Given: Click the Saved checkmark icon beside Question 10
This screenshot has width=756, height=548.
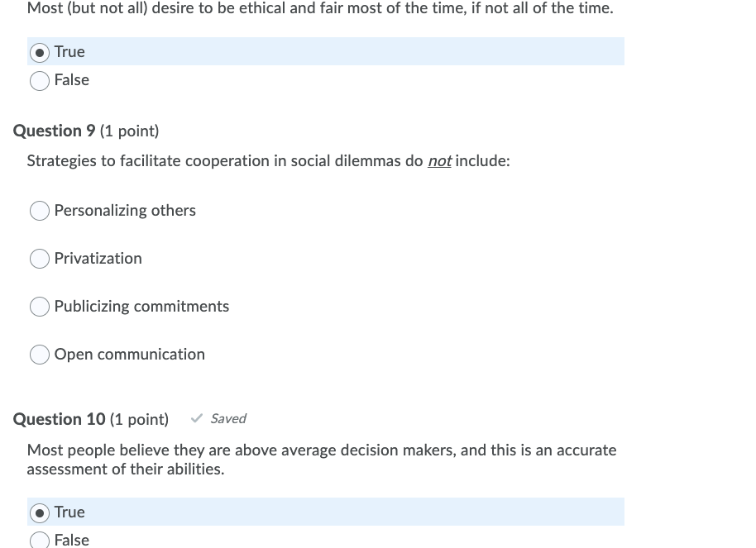Looking at the screenshot, I should point(196,418).
